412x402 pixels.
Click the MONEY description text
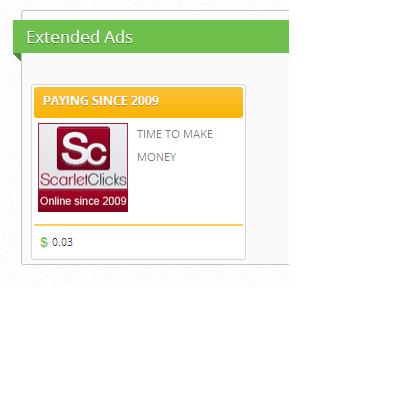click(157, 157)
